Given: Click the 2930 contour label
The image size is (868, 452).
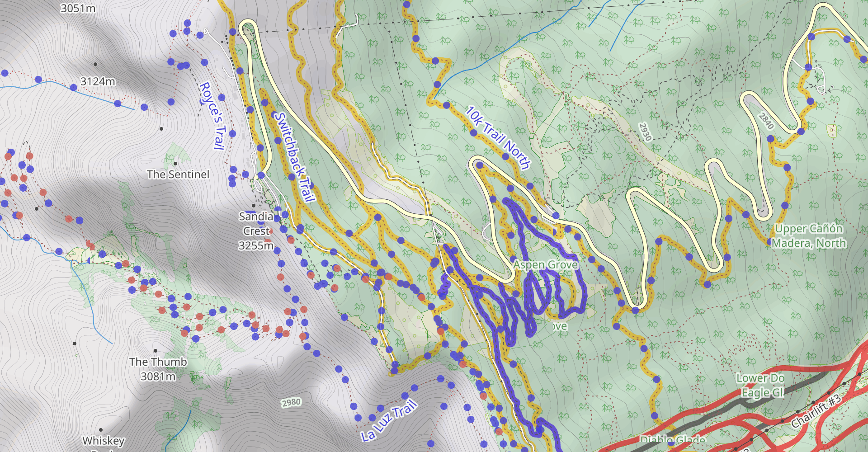Looking at the screenshot, I should (x=646, y=132).
